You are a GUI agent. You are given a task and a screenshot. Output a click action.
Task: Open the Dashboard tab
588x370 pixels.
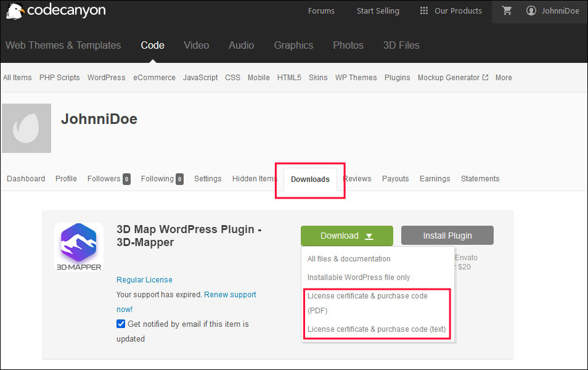(x=26, y=179)
